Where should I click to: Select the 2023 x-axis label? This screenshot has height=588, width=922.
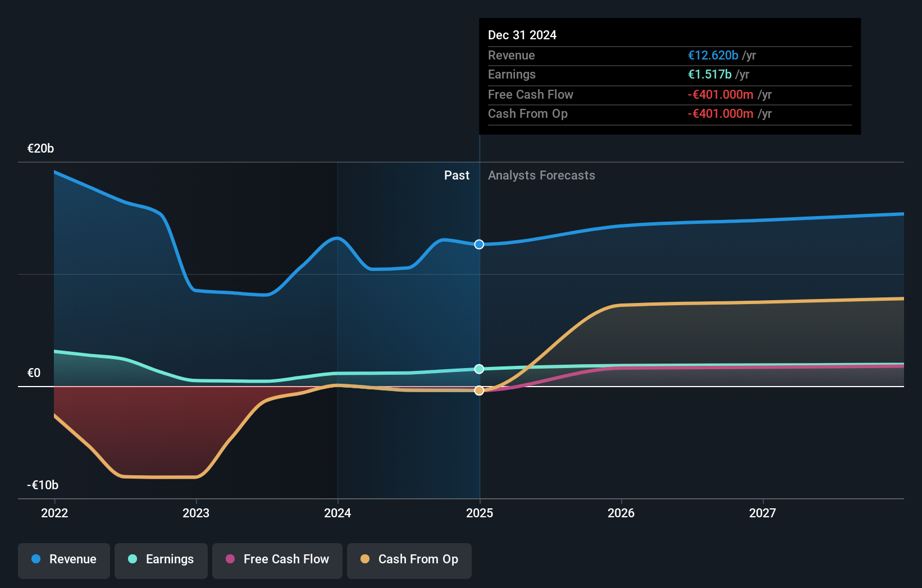(196, 513)
